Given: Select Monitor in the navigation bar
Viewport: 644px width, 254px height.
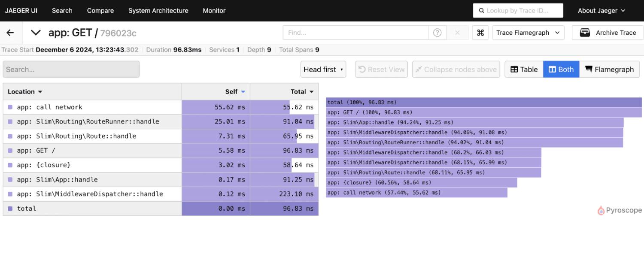Looking at the screenshot, I should [x=214, y=10].
